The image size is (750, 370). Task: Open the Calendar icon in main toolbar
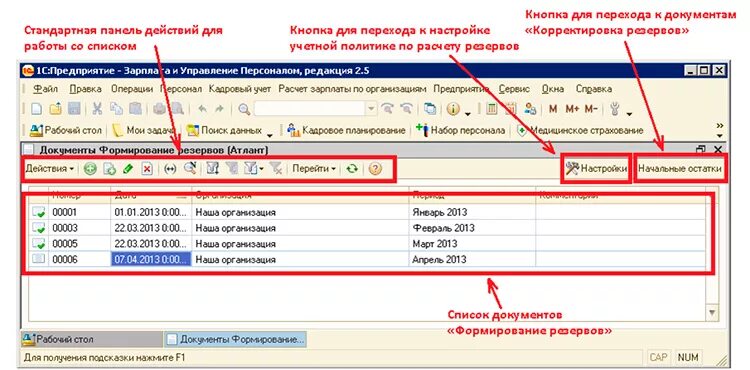pos(510,109)
